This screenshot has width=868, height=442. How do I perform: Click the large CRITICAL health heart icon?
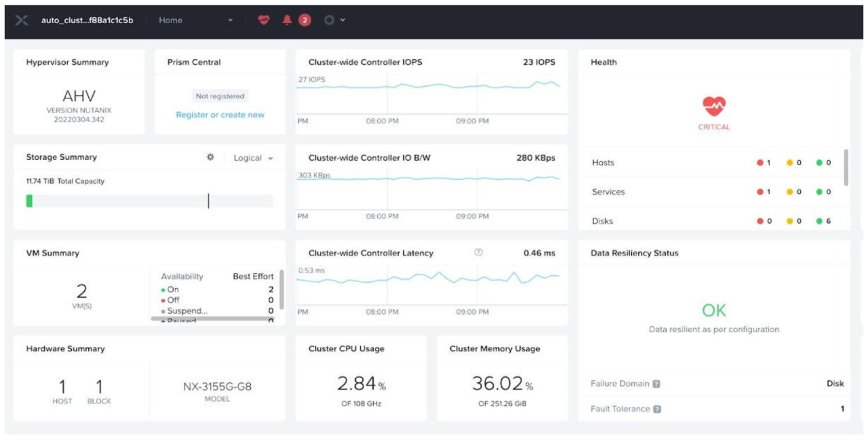[713, 106]
